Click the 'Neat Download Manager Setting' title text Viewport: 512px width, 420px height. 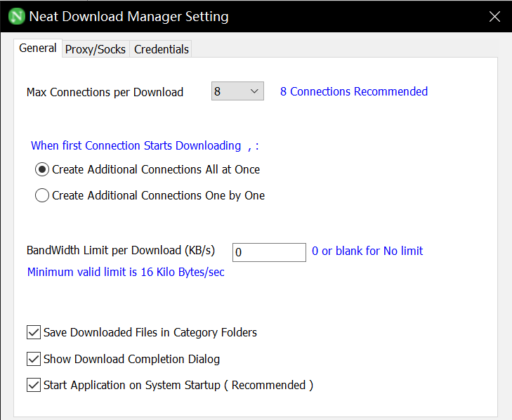(x=129, y=16)
